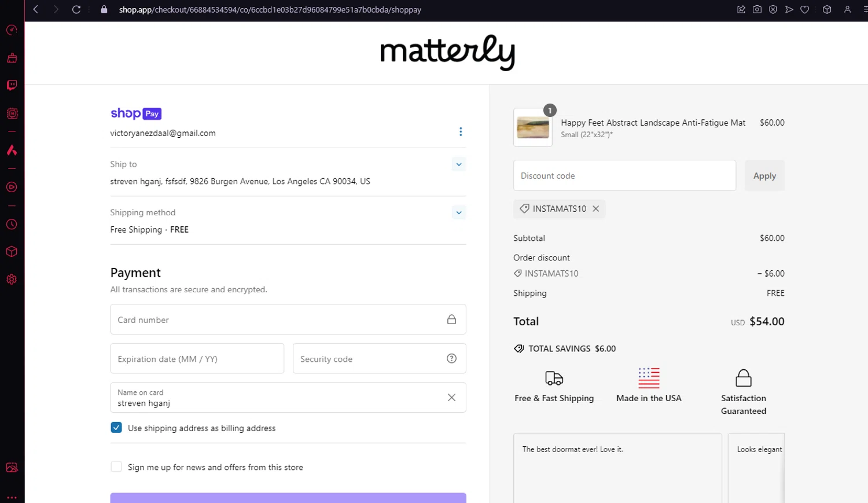Click the purple pay button at bottom
Screen dimensions: 868x503
pos(288,498)
